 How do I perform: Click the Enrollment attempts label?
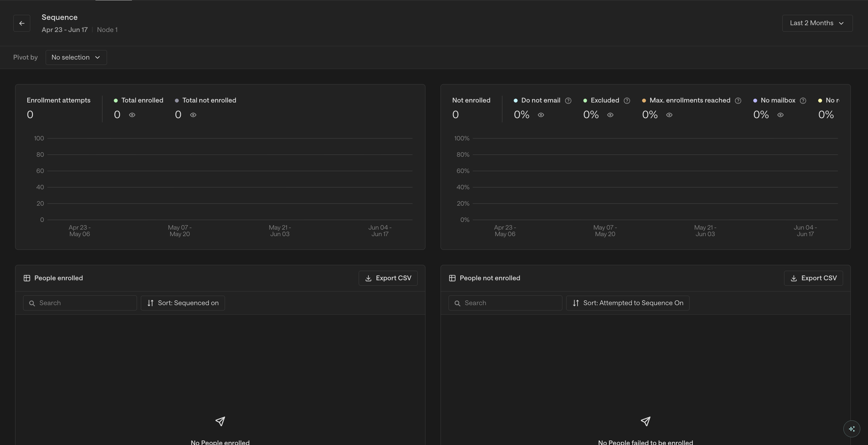59,100
